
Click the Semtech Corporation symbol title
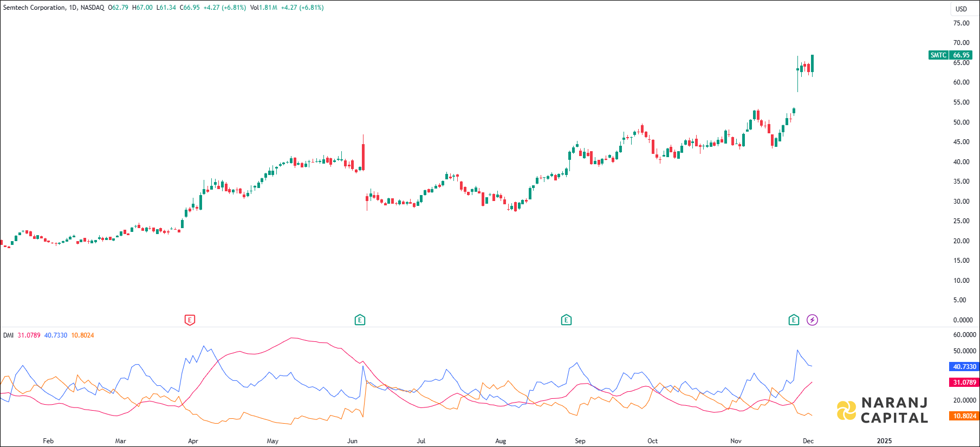point(35,8)
